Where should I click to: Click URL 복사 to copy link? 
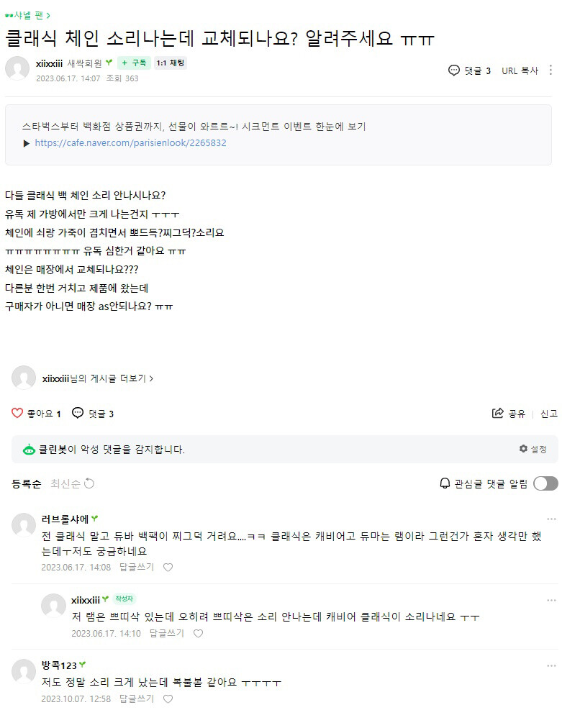(520, 70)
